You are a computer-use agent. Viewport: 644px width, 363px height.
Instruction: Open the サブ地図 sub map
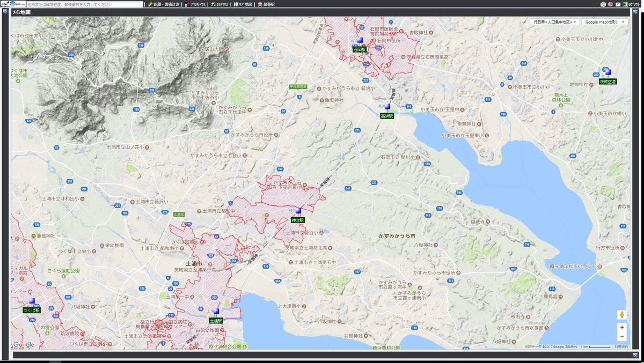(x=243, y=4)
